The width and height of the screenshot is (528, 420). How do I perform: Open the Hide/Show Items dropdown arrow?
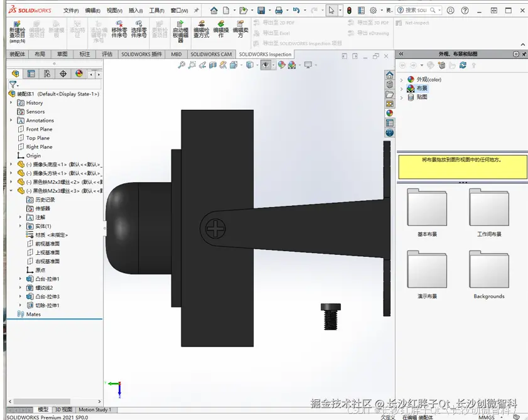(273, 65)
